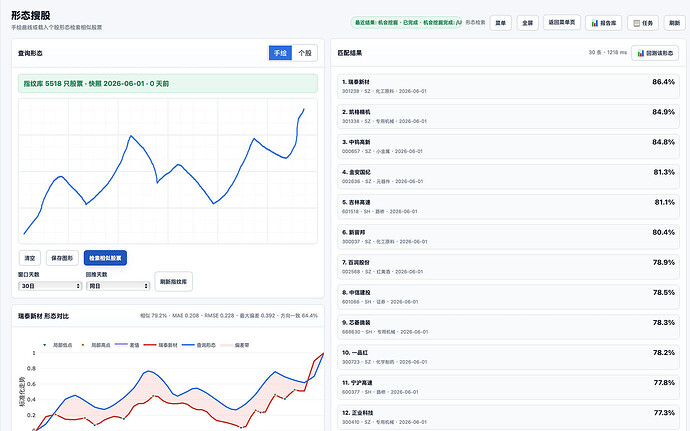This screenshot has width=690, height=431.
Task: Click the 返回菜单页 button
Action: click(x=562, y=22)
